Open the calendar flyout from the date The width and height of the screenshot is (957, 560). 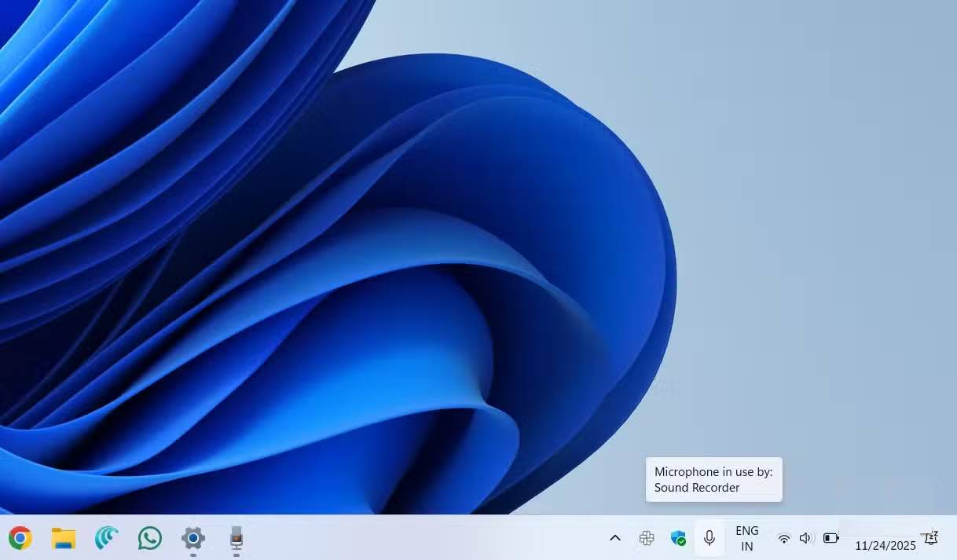tap(885, 545)
